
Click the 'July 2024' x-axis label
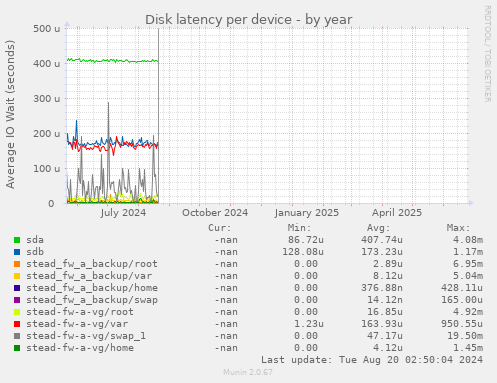coord(123,213)
